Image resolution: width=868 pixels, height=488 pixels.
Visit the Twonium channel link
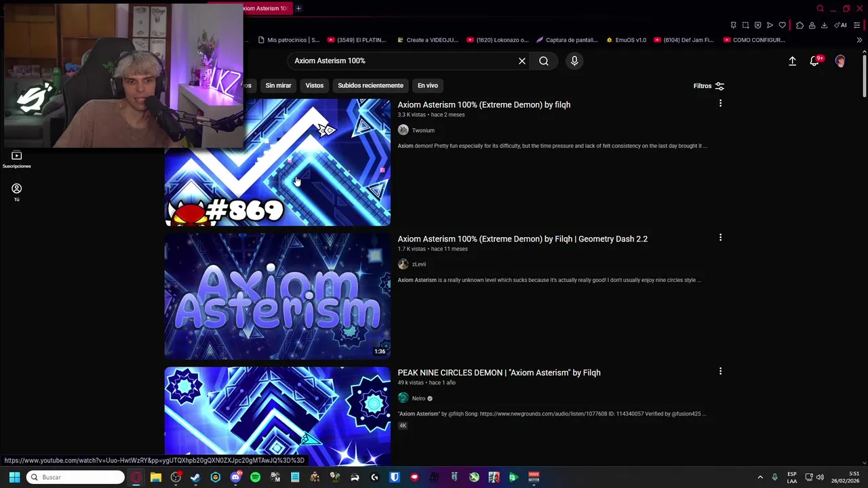click(x=422, y=130)
